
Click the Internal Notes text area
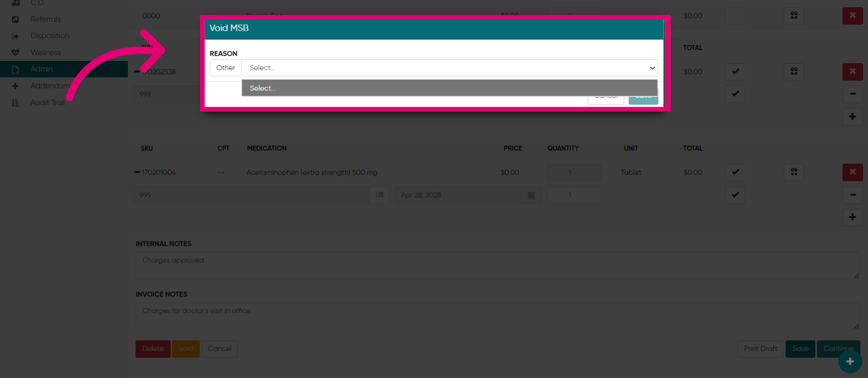[498, 265]
